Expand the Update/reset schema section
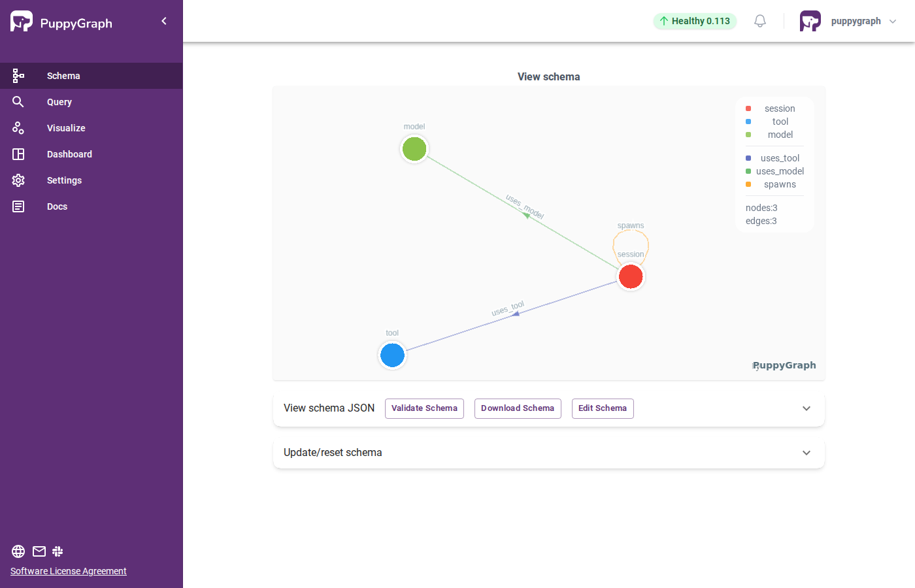Viewport: 915px width, 588px height. pyautogui.click(x=806, y=452)
